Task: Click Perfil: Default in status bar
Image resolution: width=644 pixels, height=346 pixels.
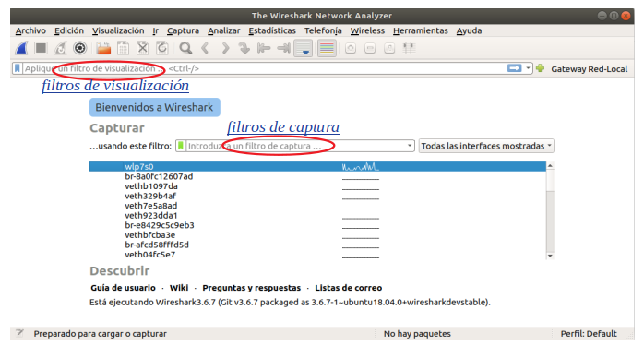Action: 589,334
